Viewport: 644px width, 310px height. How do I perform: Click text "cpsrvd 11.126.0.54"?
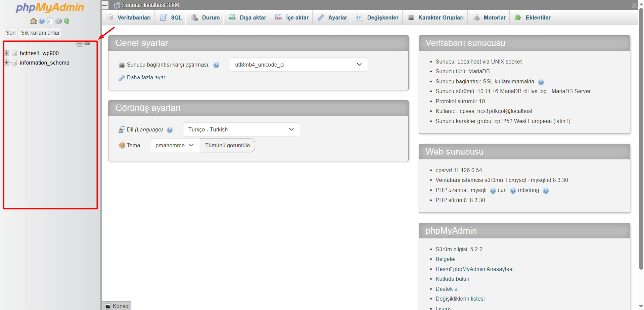click(459, 170)
